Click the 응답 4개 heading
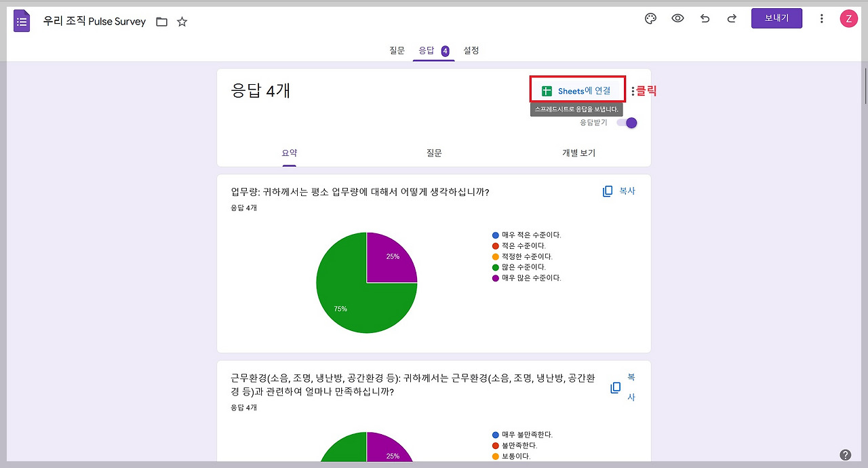This screenshot has height=468, width=868. 260,91
